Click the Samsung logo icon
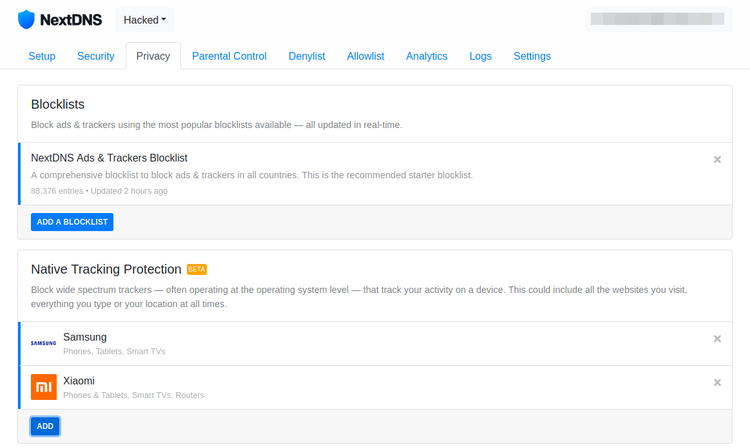 click(x=44, y=343)
